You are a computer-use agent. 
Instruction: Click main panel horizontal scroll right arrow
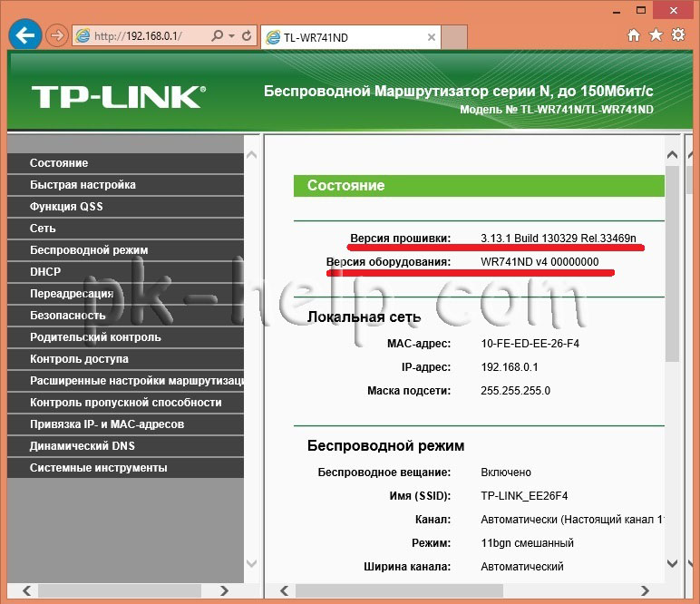(x=645, y=590)
